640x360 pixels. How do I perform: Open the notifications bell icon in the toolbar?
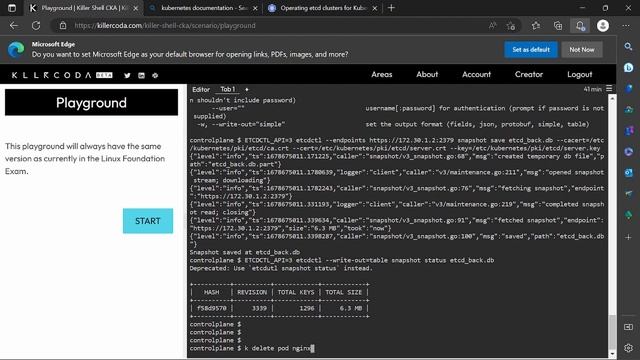pos(580,26)
